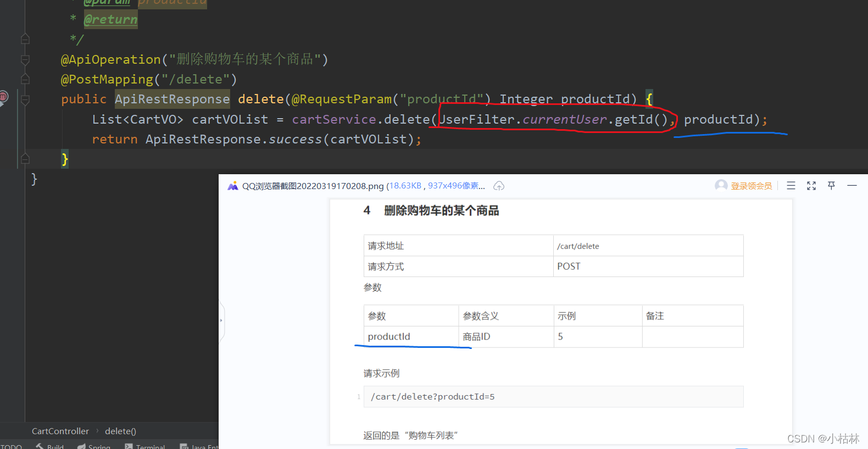Click the 请求地址 table cell
Image resolution: width=868 pixels, height=449 pixels.
point(459,246)
